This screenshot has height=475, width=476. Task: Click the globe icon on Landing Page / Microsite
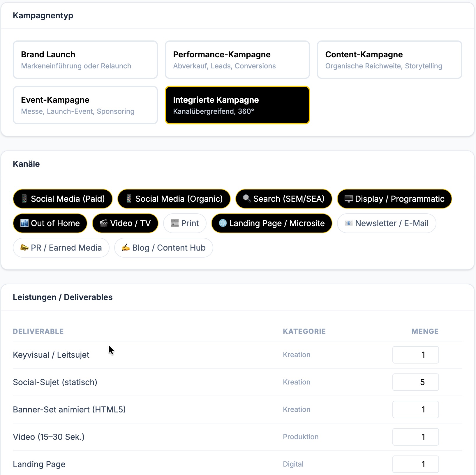[223, 223]
